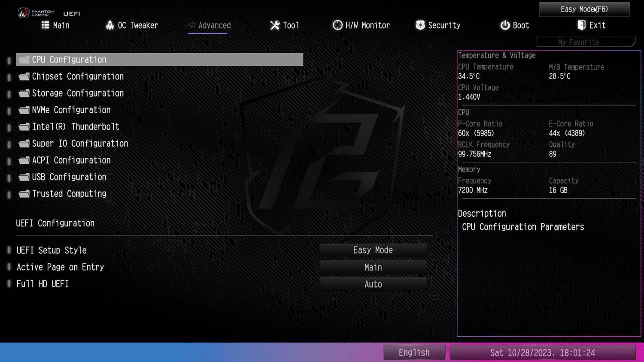Switch to the Advanced tab

pos(214,26)
